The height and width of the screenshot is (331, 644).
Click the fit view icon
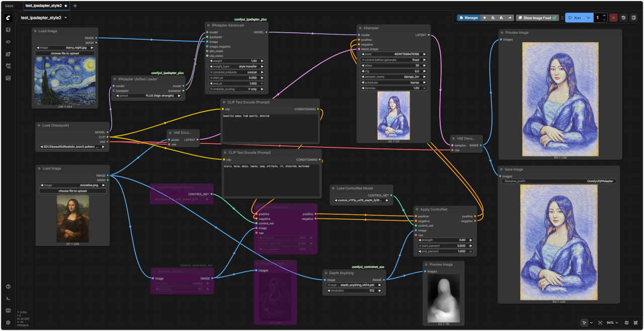click(600, 322)
